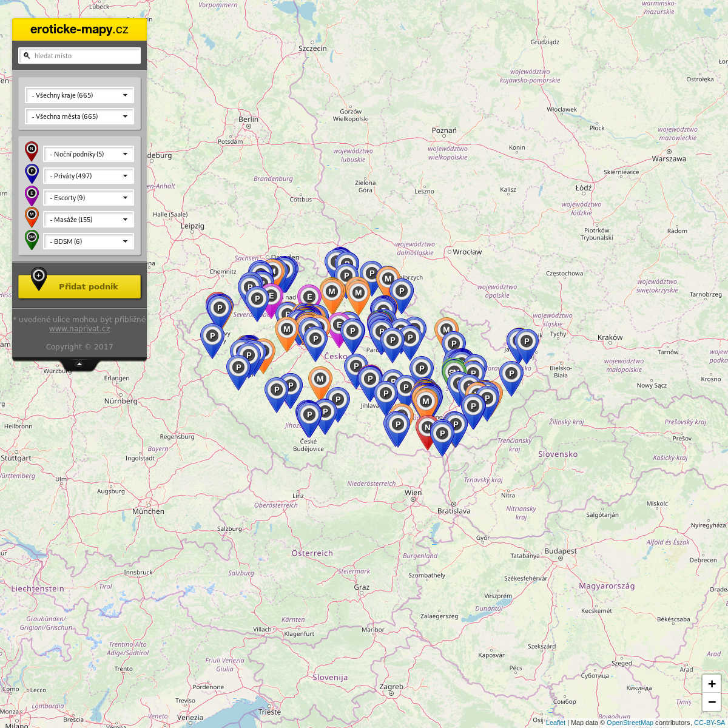Expand the Masáže (155) dropdown

tap(89, 220)
